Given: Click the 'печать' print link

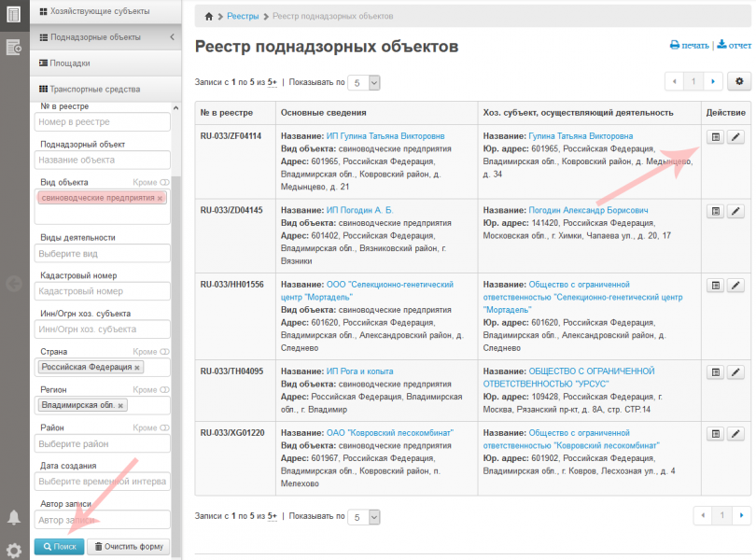Looking at the screenshot, I should [689, 45].
